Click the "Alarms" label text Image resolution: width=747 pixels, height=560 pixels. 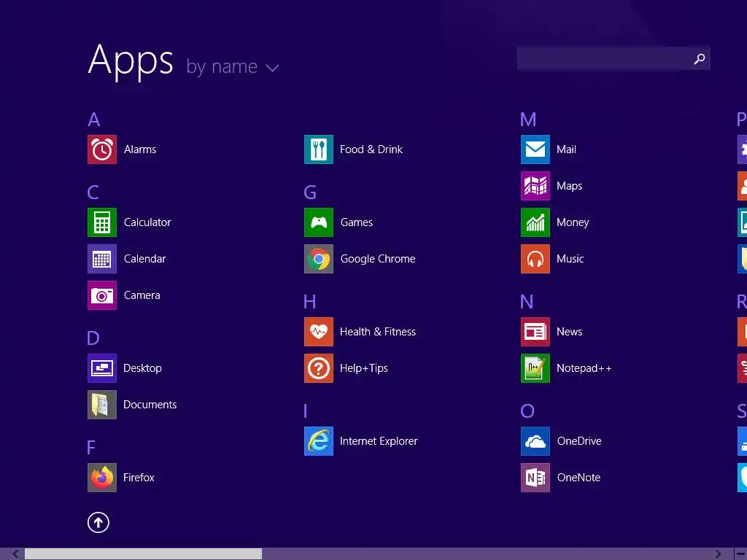point(140,149)
